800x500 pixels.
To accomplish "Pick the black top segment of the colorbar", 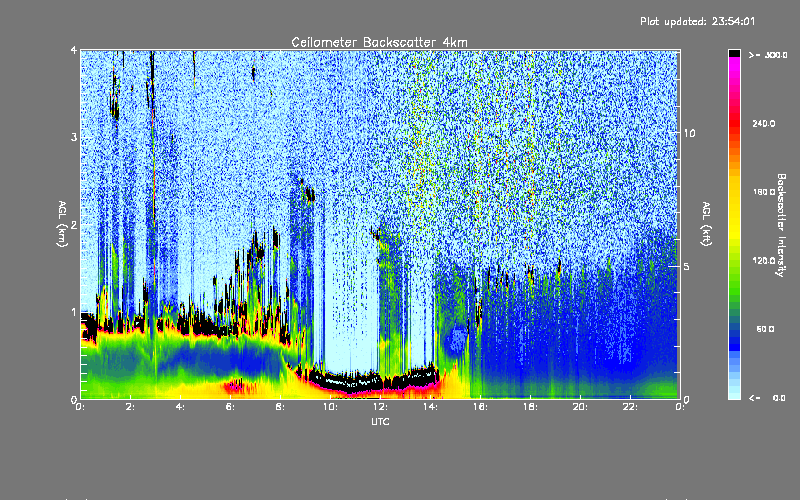I will point(734,53).
